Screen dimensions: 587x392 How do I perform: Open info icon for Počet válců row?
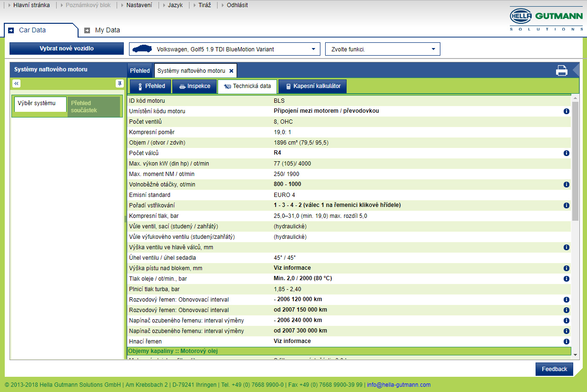coord(567,153)
